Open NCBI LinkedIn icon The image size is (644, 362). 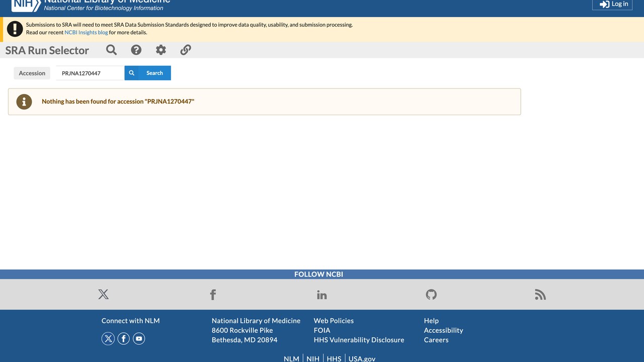pyautogui.click(x=322, y=295)
